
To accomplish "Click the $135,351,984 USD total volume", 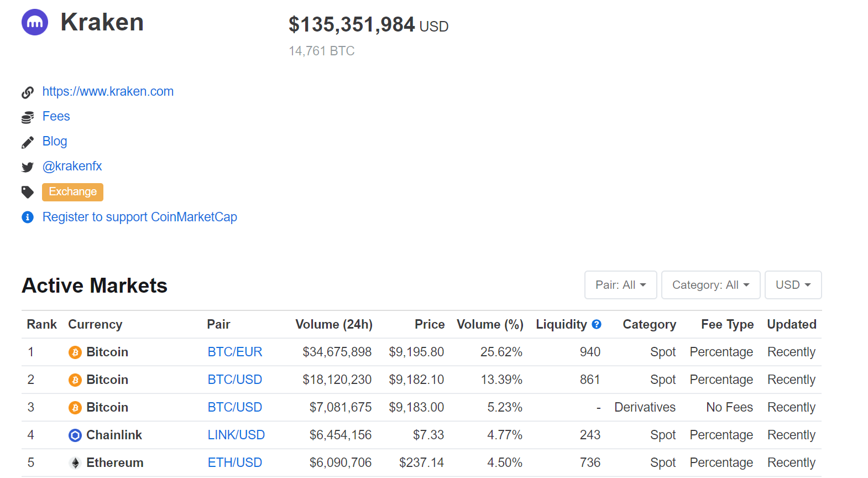I will click(x=368, y=25).
